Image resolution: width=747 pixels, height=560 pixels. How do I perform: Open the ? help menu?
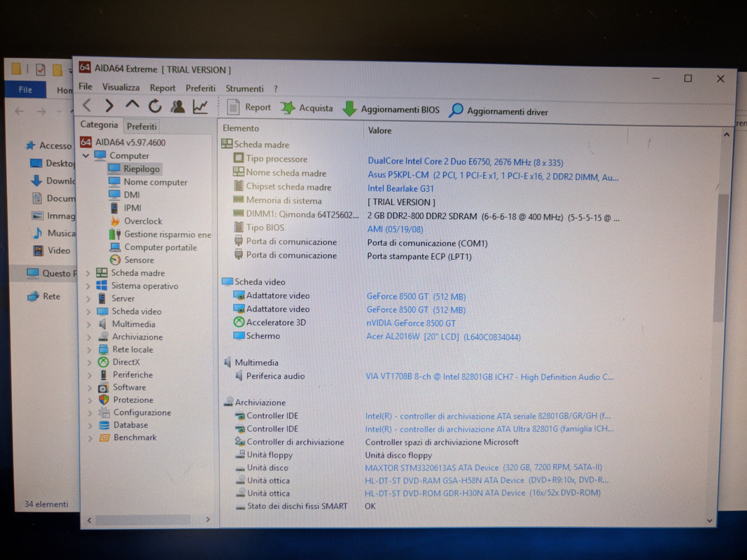(275, 89)
